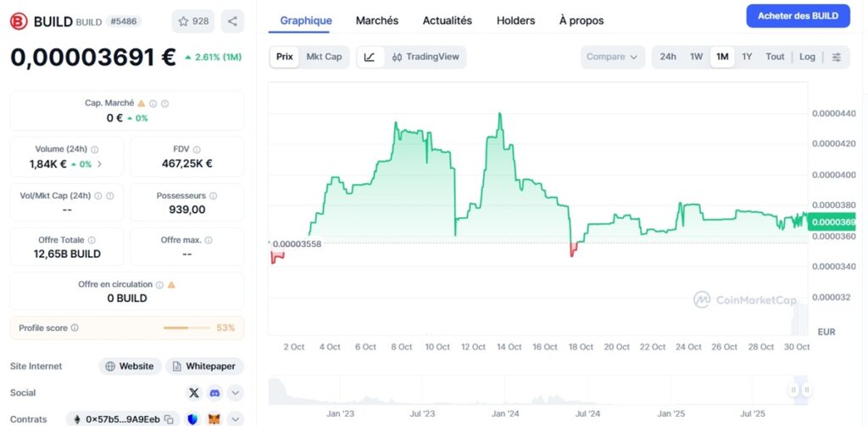Screen dimensions: 868x426
Task: Click the 939,00 holders value
Action: (x=187, y=210)
